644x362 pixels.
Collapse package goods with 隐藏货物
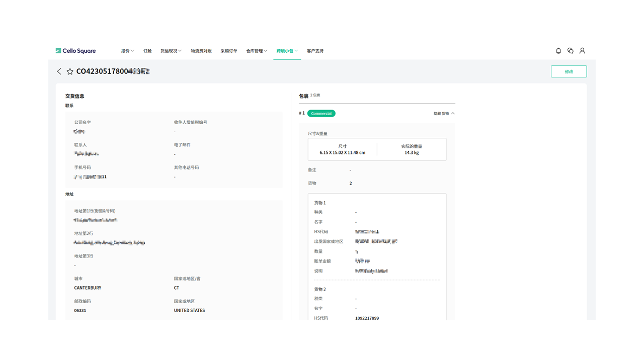(444, 114)
